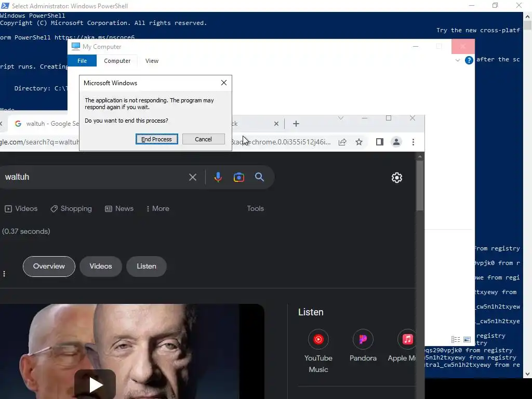
Task: Toggle the Chrome side panel
Action: [x=380, y=142]
